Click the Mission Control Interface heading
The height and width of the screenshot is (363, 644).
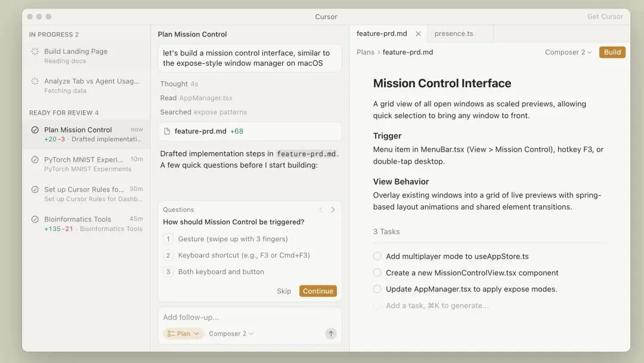click(442, 83)
